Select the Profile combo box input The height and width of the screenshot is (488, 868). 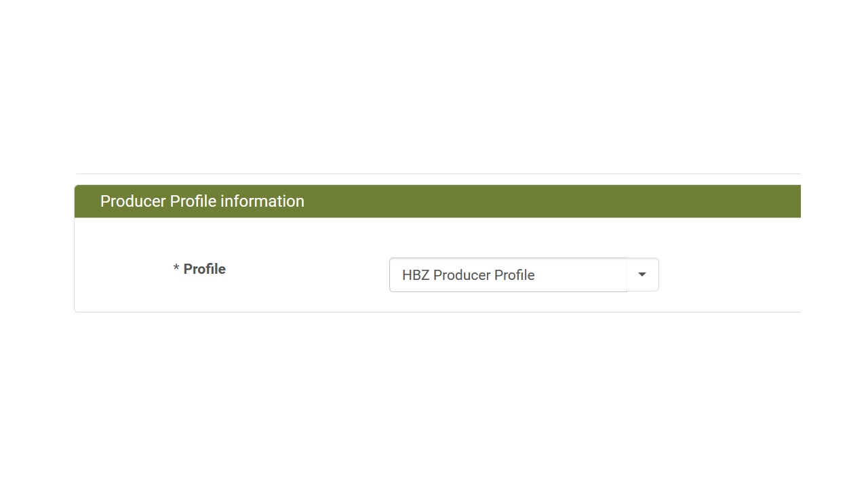coord(507,275)
